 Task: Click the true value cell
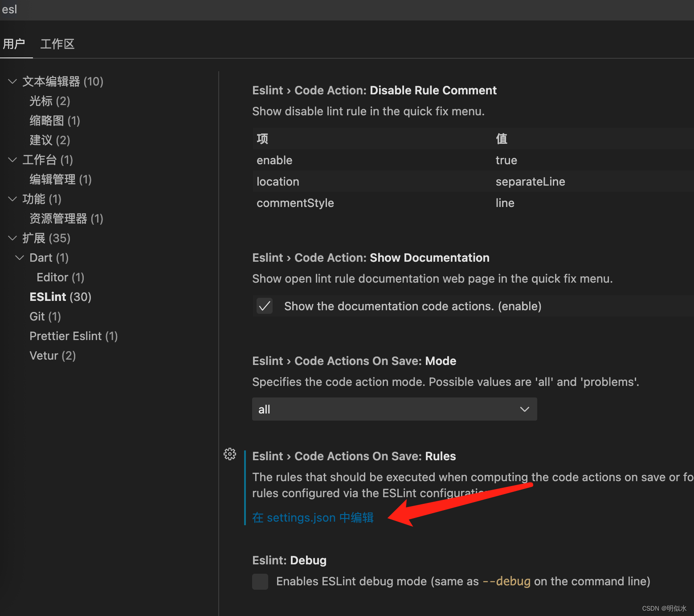coord(506,160)
